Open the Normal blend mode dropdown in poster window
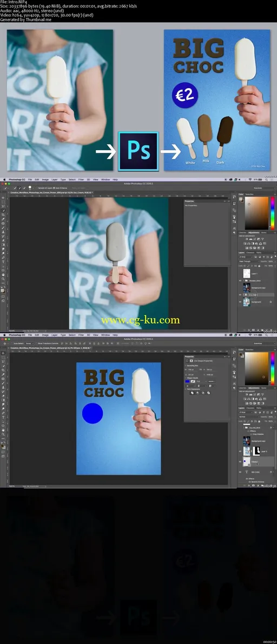The image size is (277, 644). (x=249, y=417)
